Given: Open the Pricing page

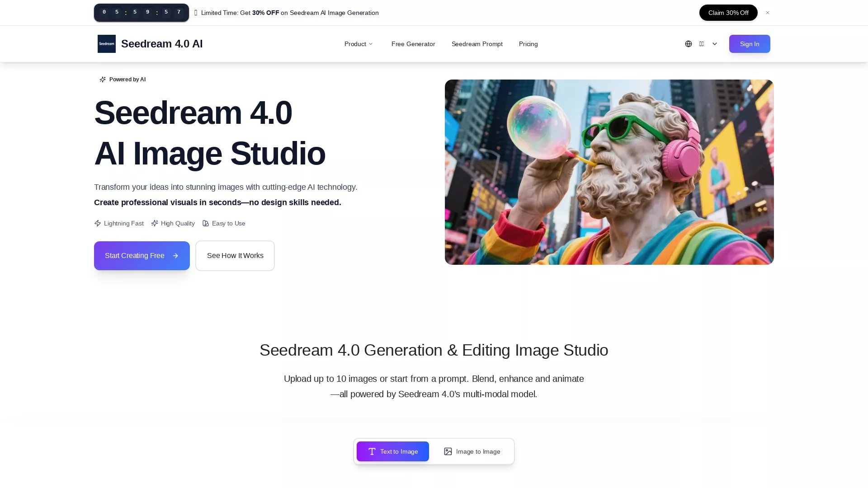Looking at the screenshot, I should 528,44.
